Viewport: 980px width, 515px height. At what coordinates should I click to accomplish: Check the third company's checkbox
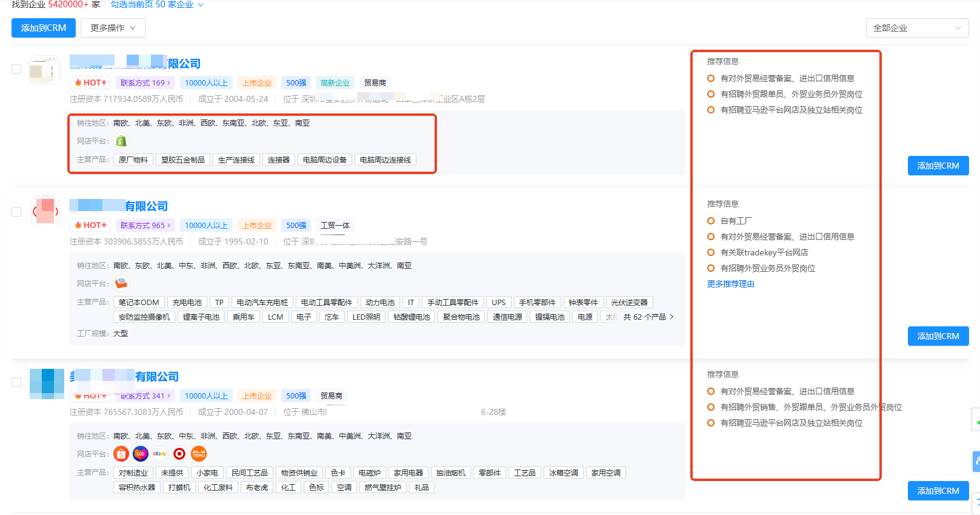[x=16, y=382]
